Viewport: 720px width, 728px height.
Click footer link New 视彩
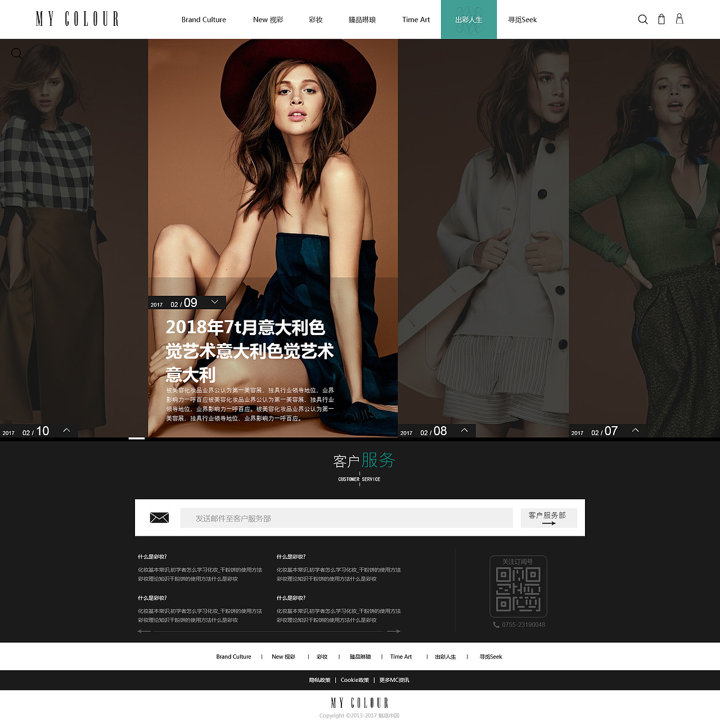point(283,657)
